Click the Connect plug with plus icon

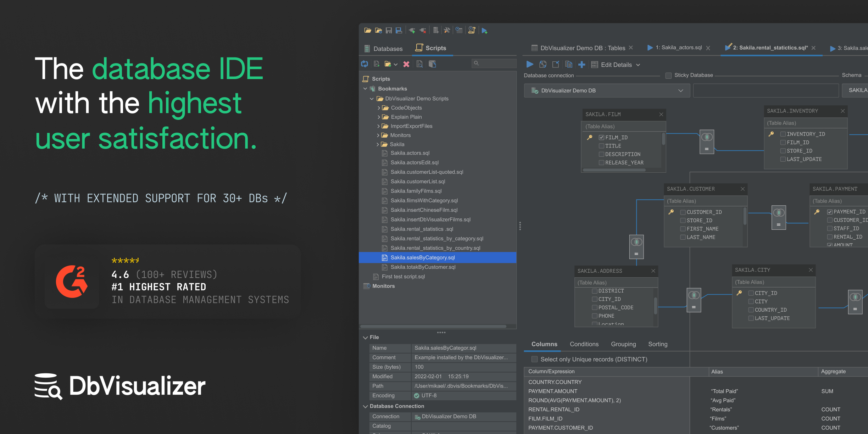point(412,30)
